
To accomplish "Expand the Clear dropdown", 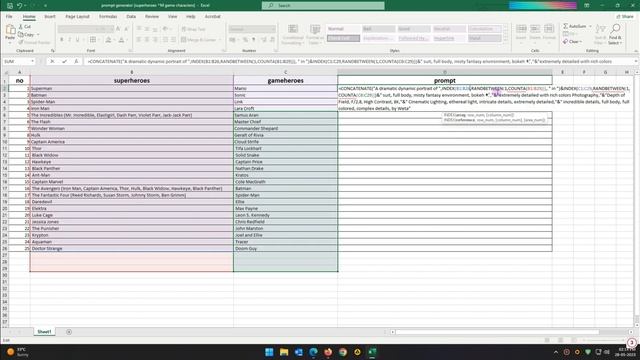I will [x=580, y=42].
